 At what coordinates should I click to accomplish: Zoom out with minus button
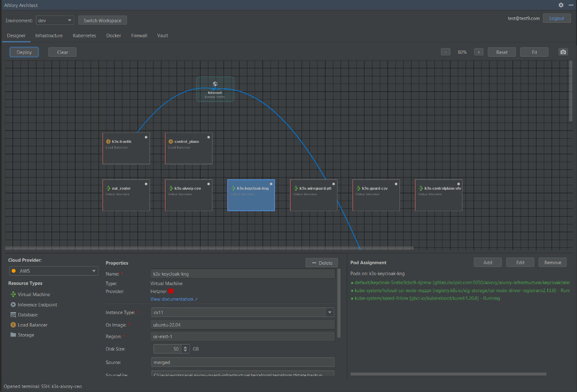click(x=445, y=52)
